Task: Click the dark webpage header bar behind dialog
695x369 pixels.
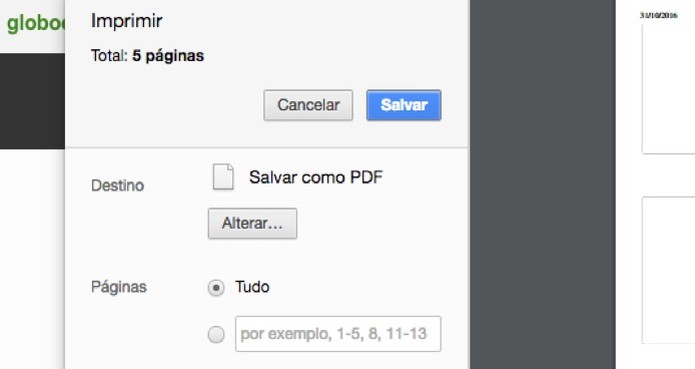Action: pyautogui.click(x=32, y=101)
